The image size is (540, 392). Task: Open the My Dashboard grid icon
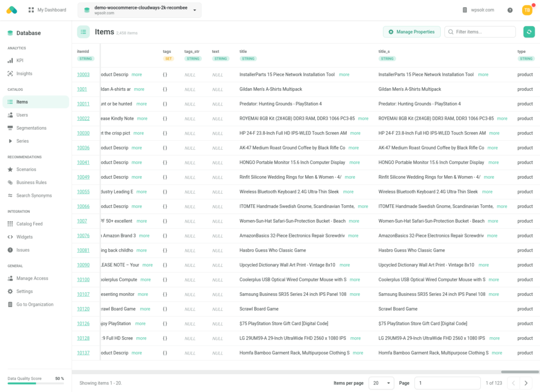coord(31,10)
